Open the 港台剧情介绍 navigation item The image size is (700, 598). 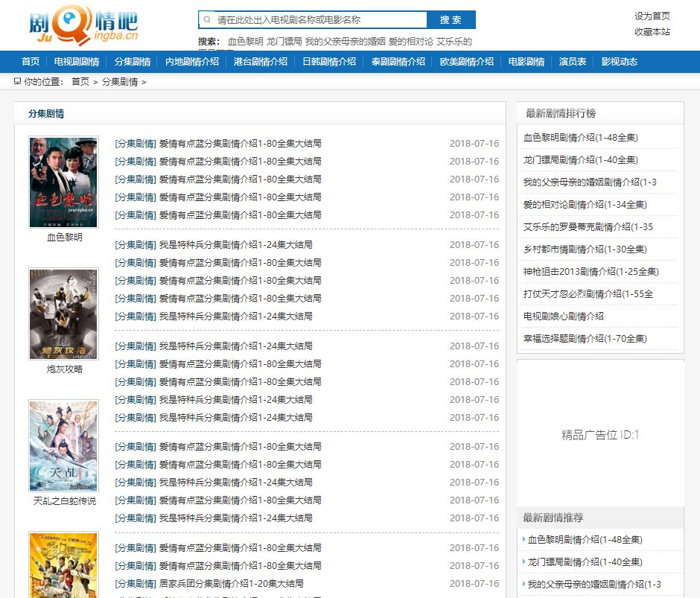coord(261,62)
